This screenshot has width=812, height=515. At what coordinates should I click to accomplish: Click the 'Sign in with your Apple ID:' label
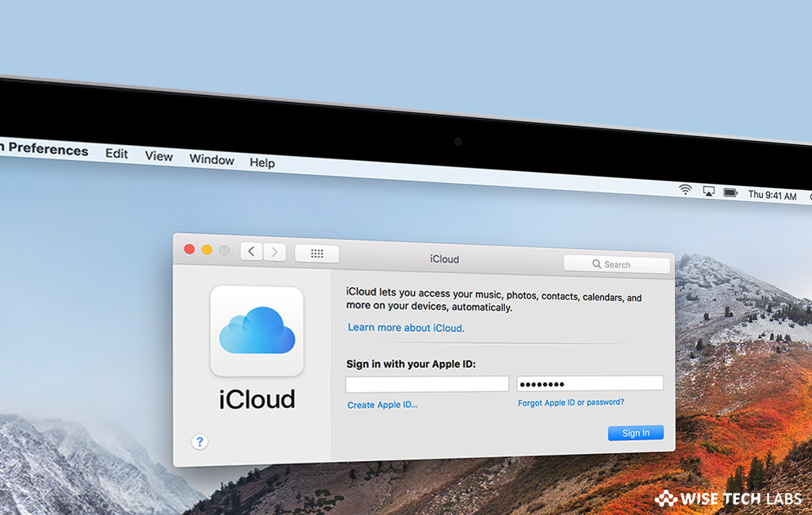pyautogui.click(x=411, y=364)
